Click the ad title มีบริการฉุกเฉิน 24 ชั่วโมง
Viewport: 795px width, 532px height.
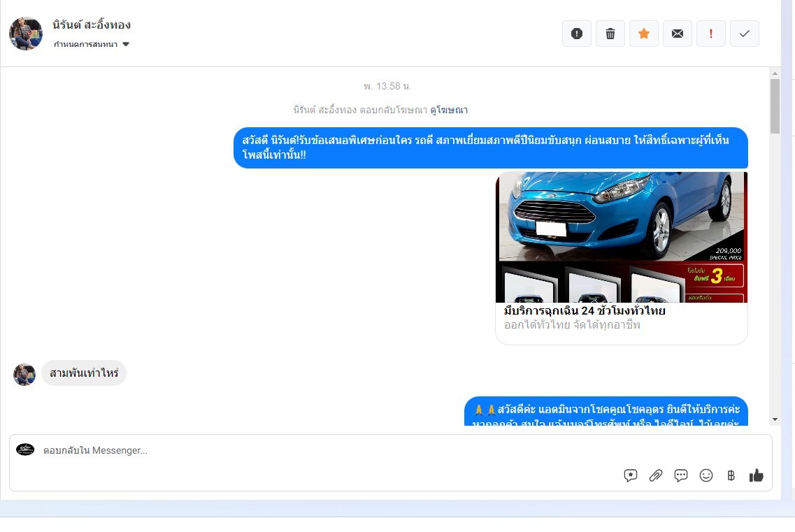pyautogui.click(x=585, y=311)
